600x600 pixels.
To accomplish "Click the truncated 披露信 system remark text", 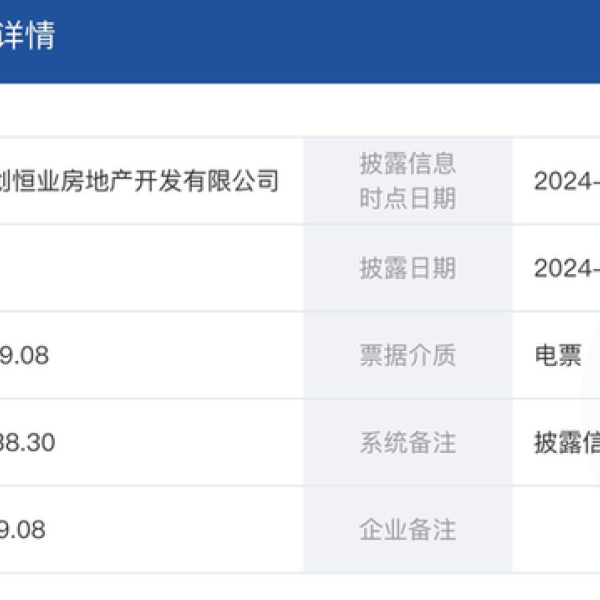I will pos(567,442).
